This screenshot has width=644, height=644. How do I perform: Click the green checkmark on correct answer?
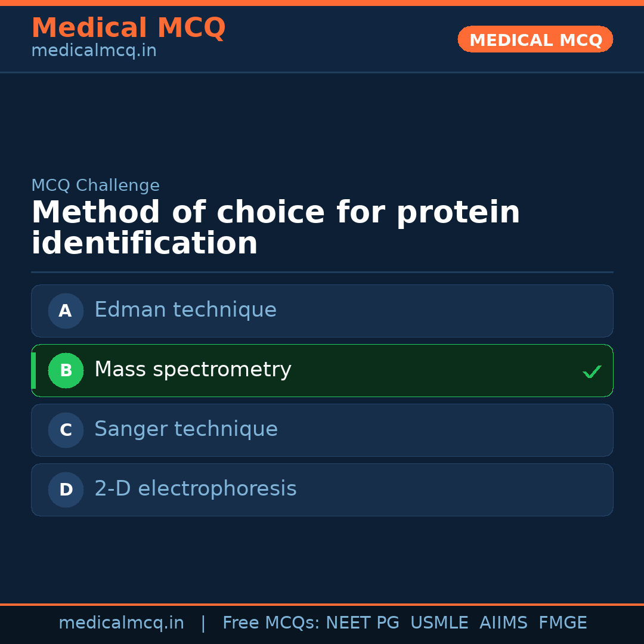click(592, 371)
